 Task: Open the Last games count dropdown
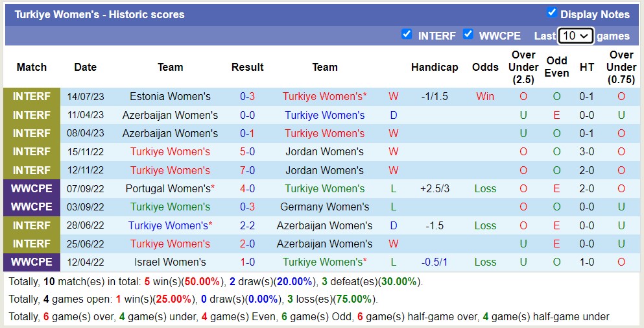coord(575,36)
